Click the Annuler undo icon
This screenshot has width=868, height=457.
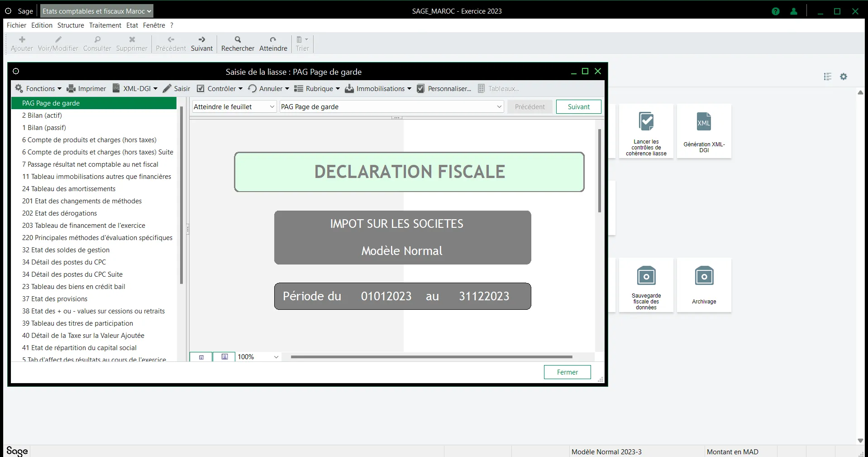[x=253, y=88]
